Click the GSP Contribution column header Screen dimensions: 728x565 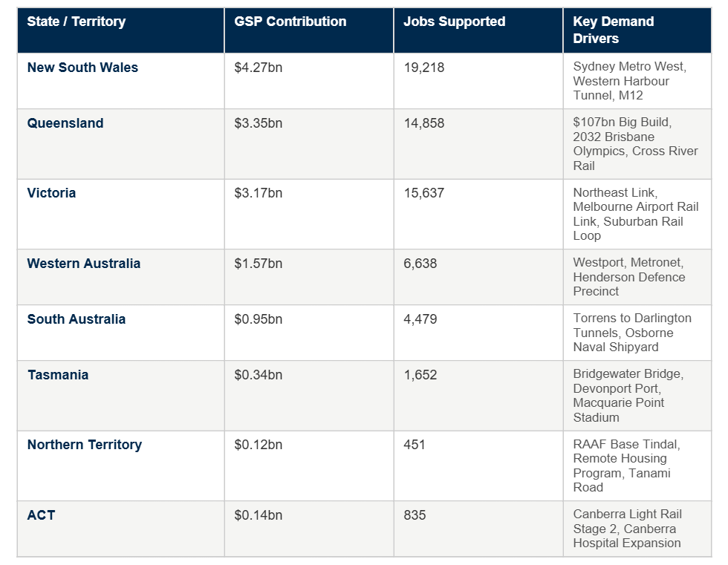pyautogui.click(x=290, y=22)
